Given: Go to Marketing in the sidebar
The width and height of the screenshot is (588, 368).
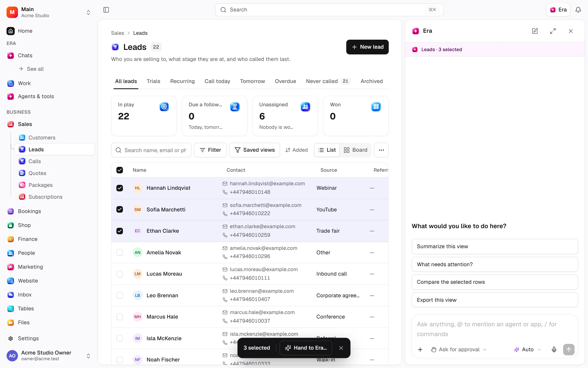Looking at the screenshot, I should (49, 267).
